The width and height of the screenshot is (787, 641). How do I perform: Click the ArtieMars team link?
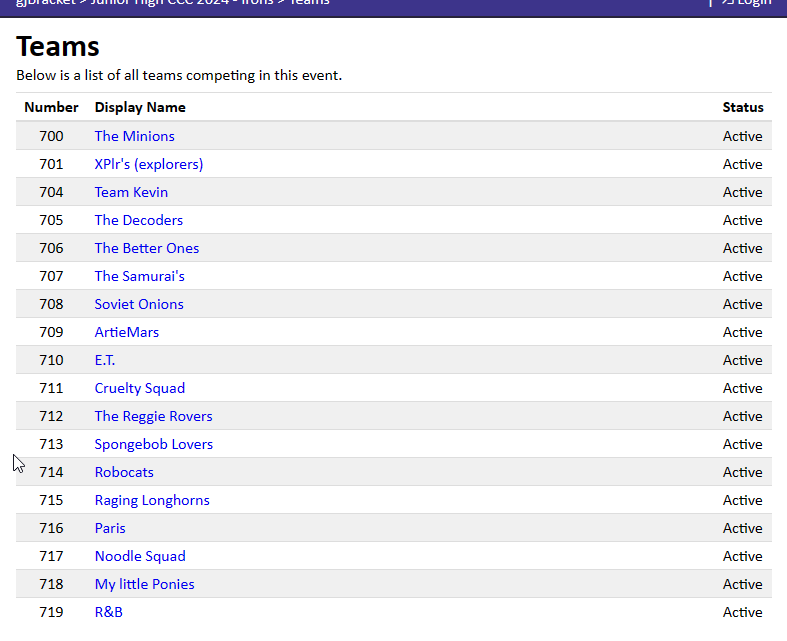click(126, 332)
